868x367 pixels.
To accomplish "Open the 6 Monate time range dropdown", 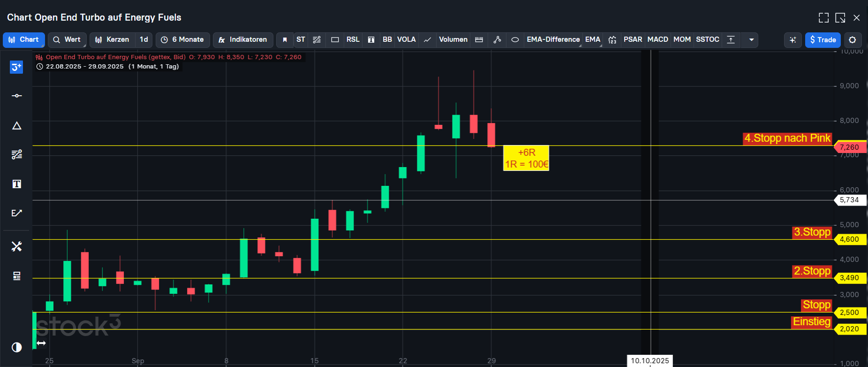I will click(x=182, y=40).
